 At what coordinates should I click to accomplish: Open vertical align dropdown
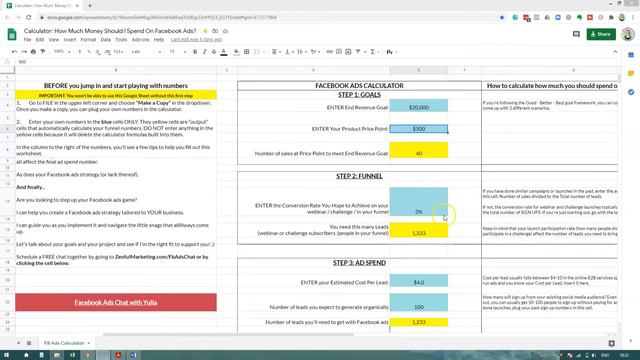[289, 52]
